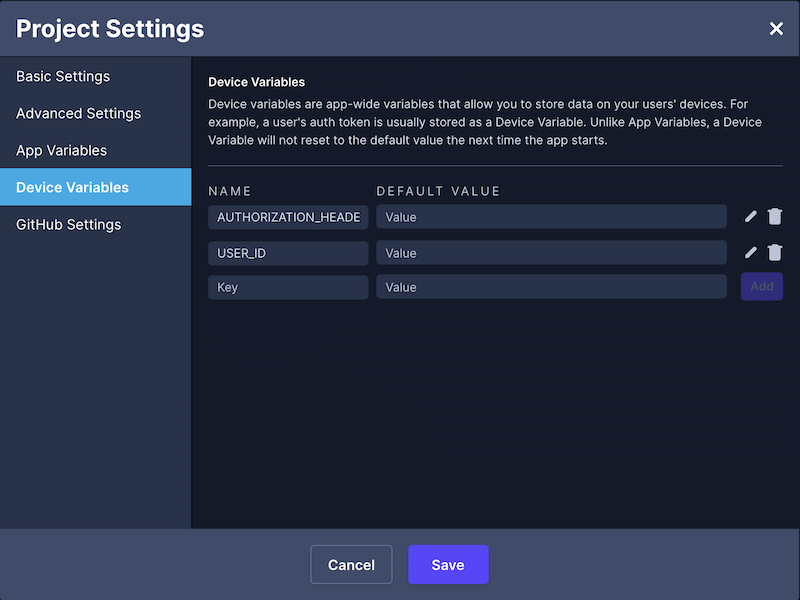Click the Project Settings title

click(110, 29)
